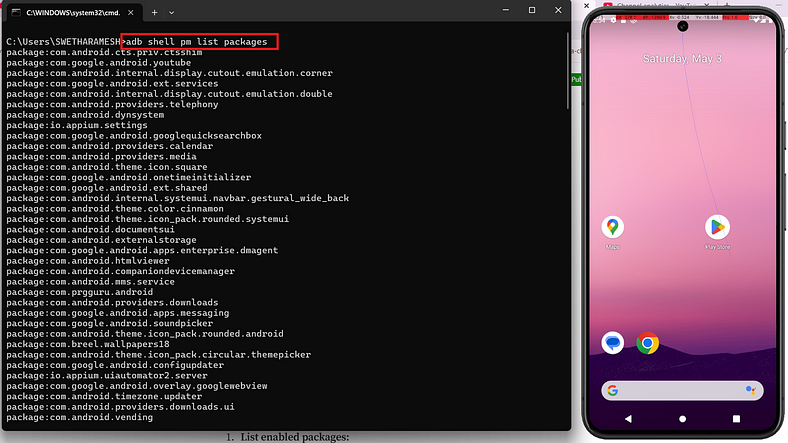
Task: Click package:com.google.android.ext.shared line
Action: tap(107, 188)
